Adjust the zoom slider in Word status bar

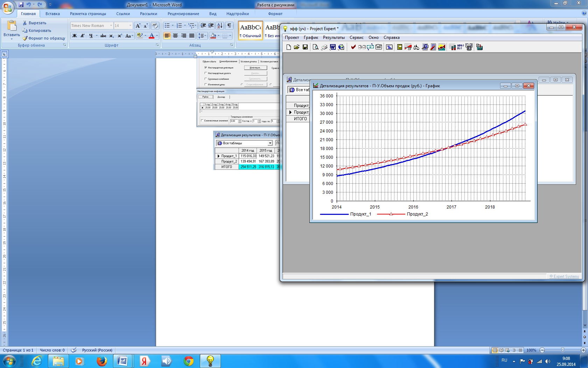click(562, 350)
